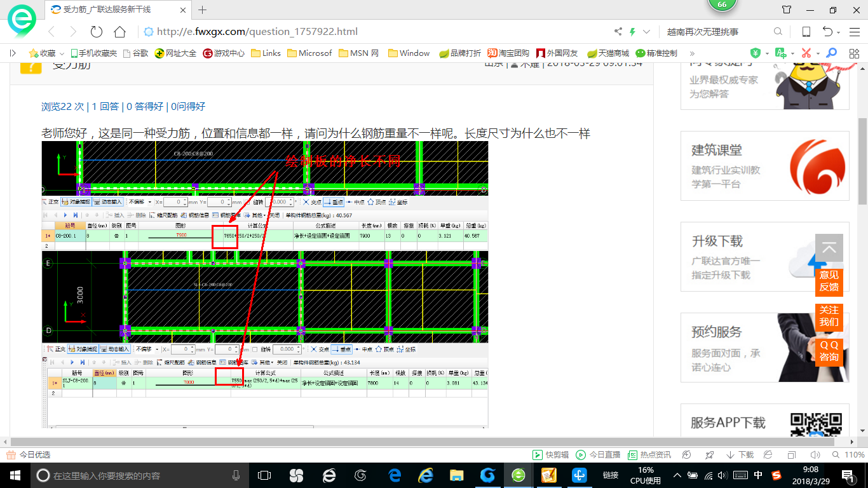Show more bookmarks with the » arrow
The width and height of the screenshot is (868, 488).
click(x=692, y=53)
